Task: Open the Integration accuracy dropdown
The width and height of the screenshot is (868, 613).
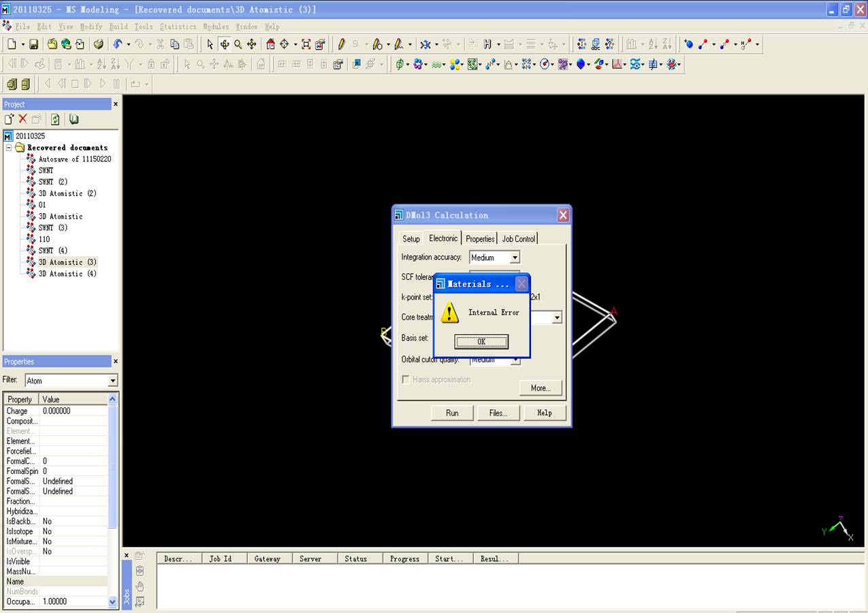Action: (x=515, y=257)
